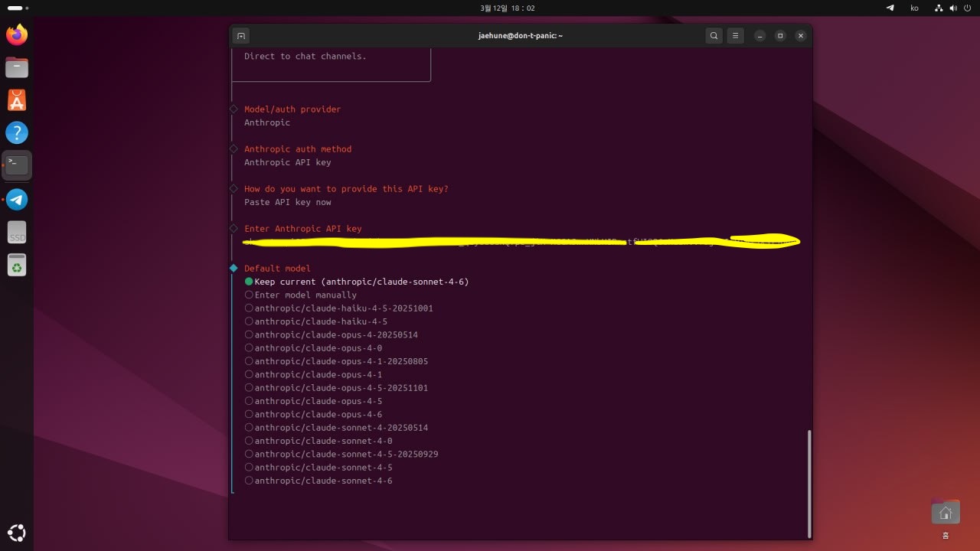Launch Firefox from the dock
Screen dimensions: 980x551
click(x=17, y=34)
